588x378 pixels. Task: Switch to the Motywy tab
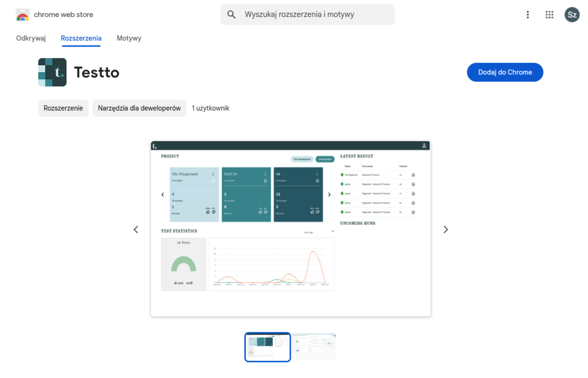pos(129,38)
